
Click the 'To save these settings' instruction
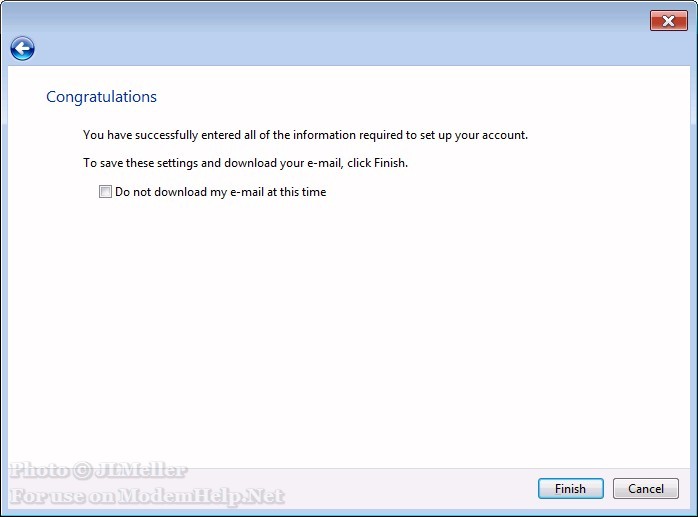245,162
